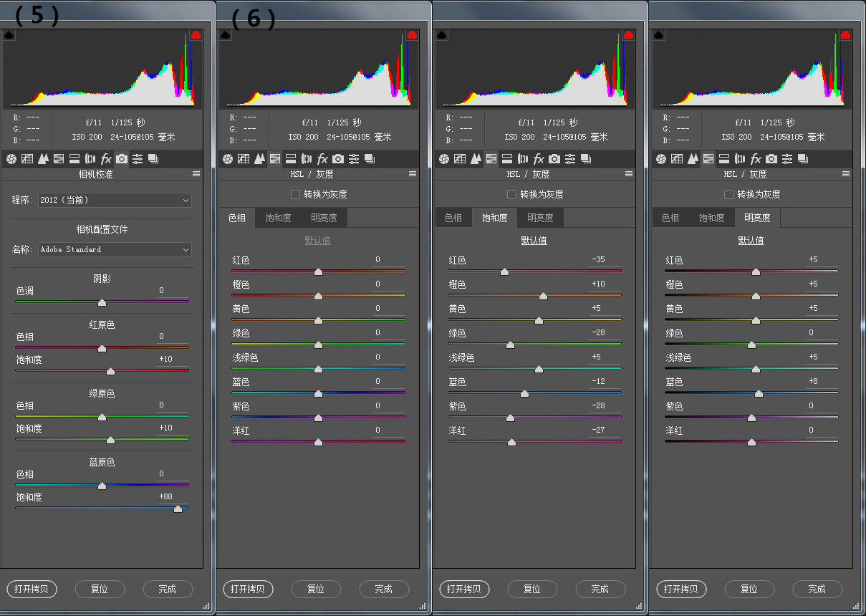This screenshot has height=616, width=866.
Task: Open the Lens Corrections icon in the 相机校准 panel
Action: [90, 159]
